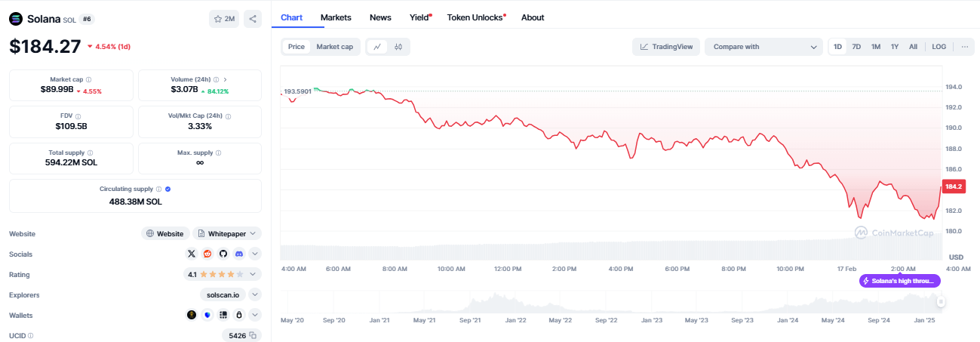980x342 pixels.
Task: Select the line chart view icon
Action: (x=377, y=47)
